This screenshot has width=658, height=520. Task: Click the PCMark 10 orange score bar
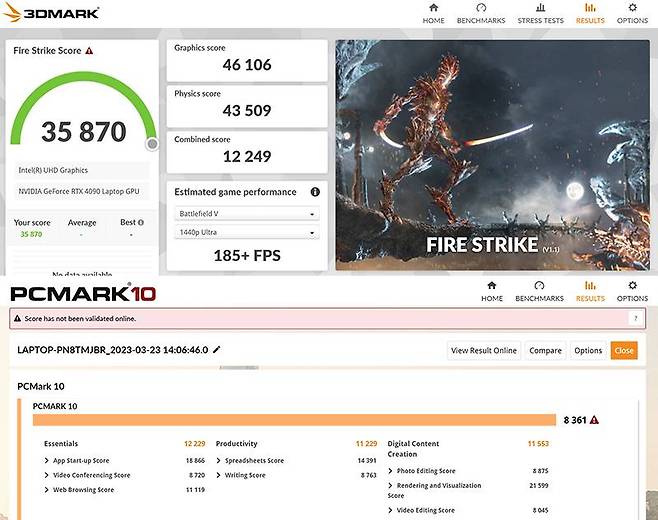click(294, 420)
